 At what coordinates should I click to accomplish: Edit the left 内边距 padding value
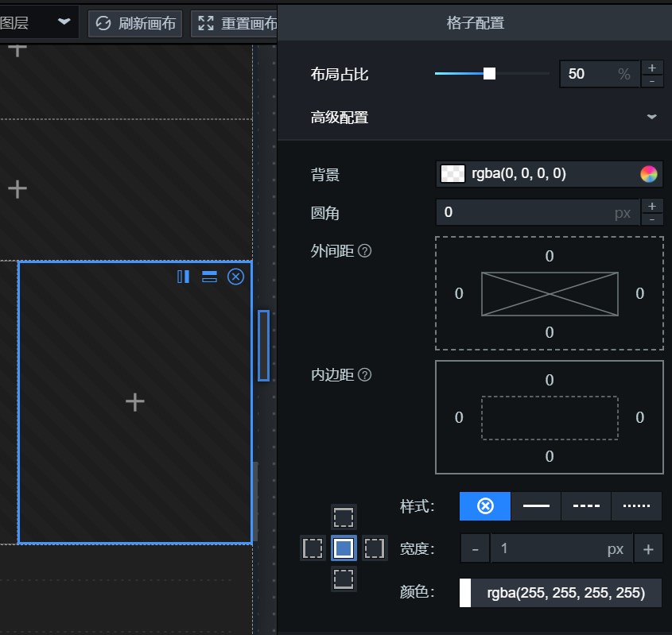tap(459, 417)
